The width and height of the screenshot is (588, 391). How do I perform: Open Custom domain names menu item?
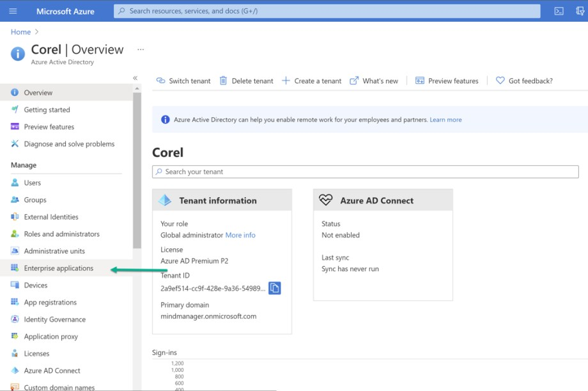tap(66, 387)
